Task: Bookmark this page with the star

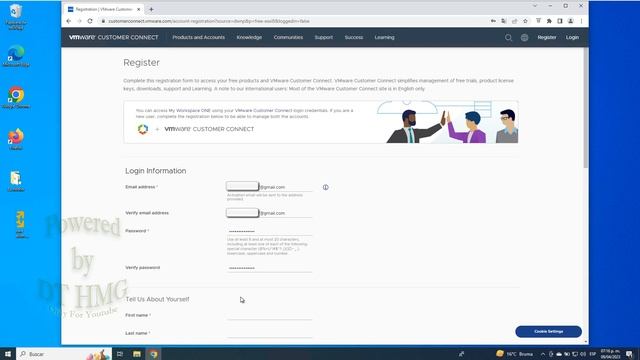Action: click(525, 21)
